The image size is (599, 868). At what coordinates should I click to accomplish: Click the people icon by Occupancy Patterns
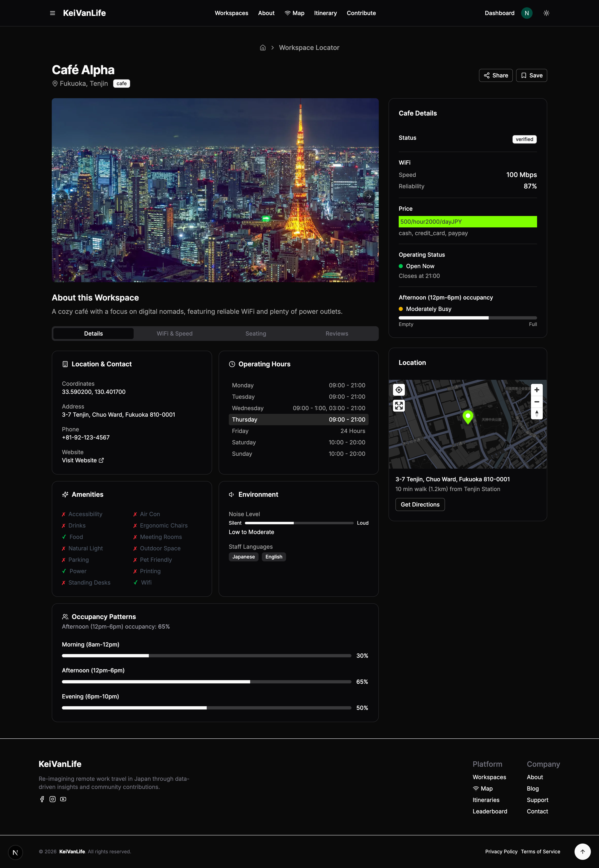pyautogui.click(x=65, y=617)
